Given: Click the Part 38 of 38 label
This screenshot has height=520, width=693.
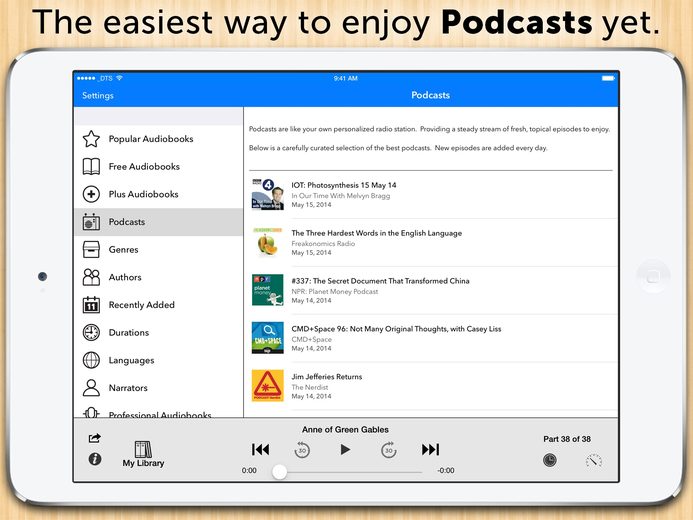Looking at the screenshot, I should tap(567, 439).
